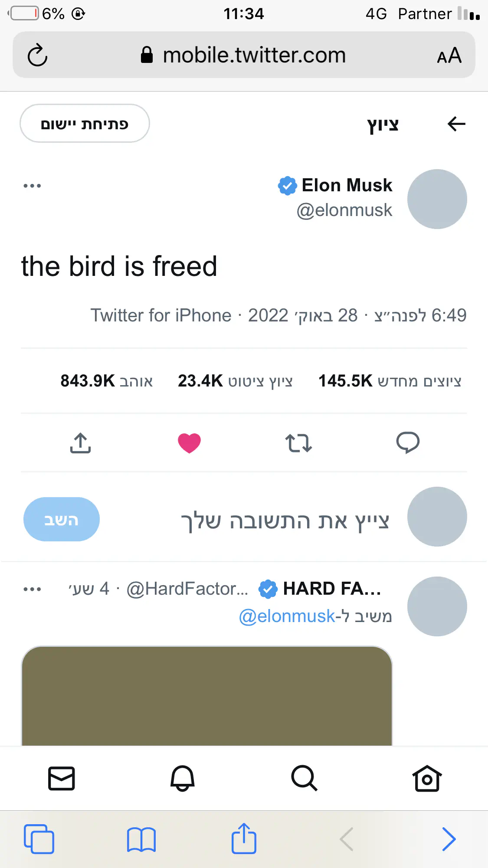This screenshot has width=488, height=868.
Task: Tap the back arrow in tweet header
Action: pyautogui.click(x=456, y=124)
